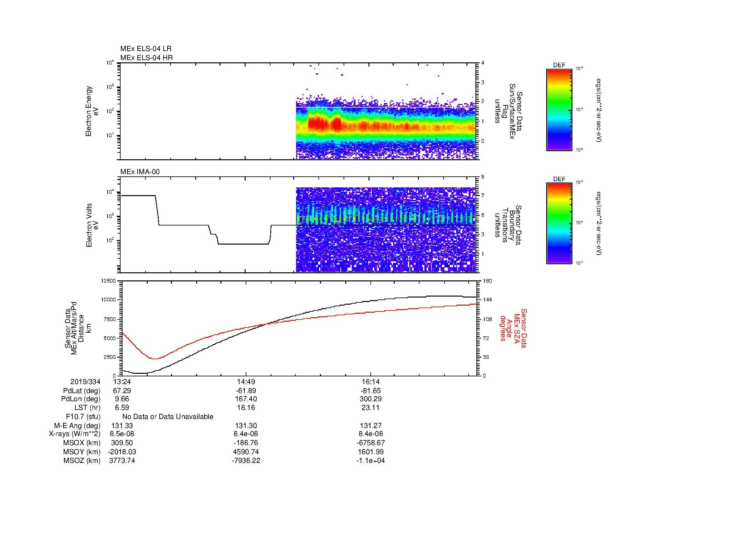
Task: Click MSOZ value -7936.22
Action: tap(246, 461)
